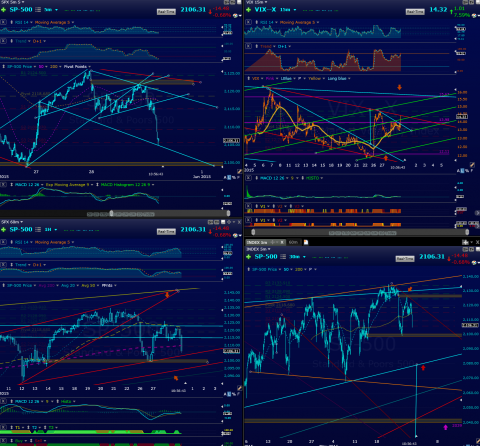Click the add-panel icon at far right of tab bar
The width and height of the screenshot is (480, 446).
click(465, 242)
